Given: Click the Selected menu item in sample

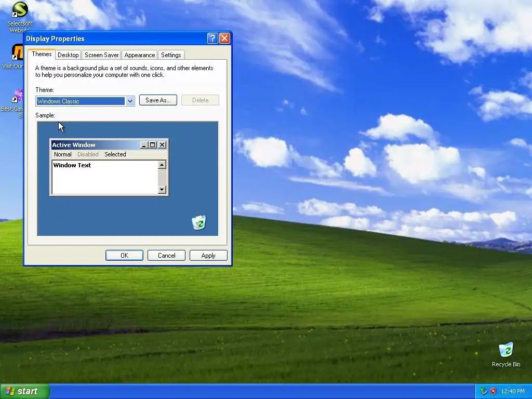Looking at the screenshot, I should point(115,154).
